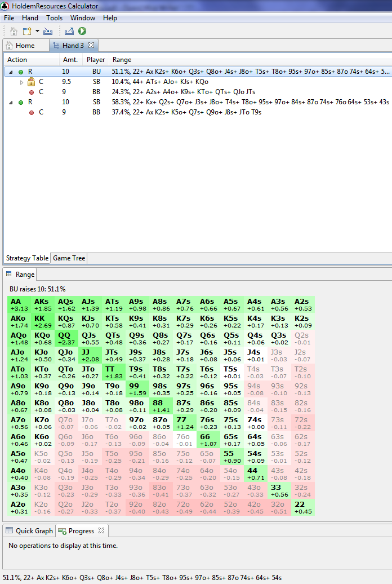Viewport: 392px width, 584px height.
Task: Click the Player column header
Action: (96, 60)
